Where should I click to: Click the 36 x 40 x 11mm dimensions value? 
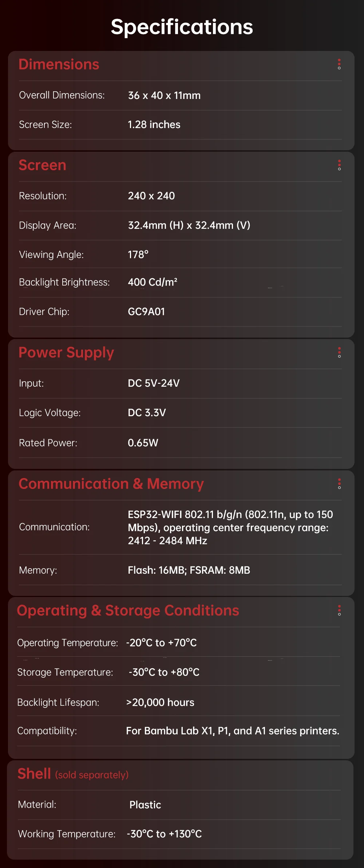coord(164,95)
